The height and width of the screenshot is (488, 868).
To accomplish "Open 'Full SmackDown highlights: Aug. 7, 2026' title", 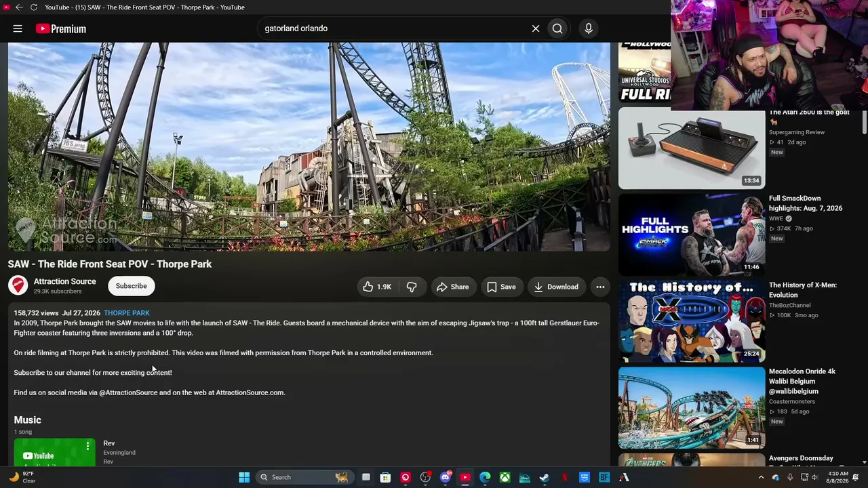I will 806,203.
